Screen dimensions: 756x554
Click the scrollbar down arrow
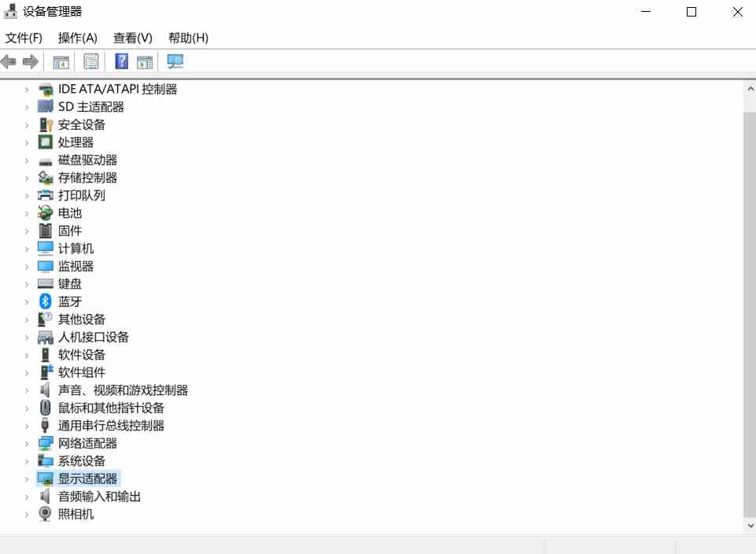click(x=750, y=526)
